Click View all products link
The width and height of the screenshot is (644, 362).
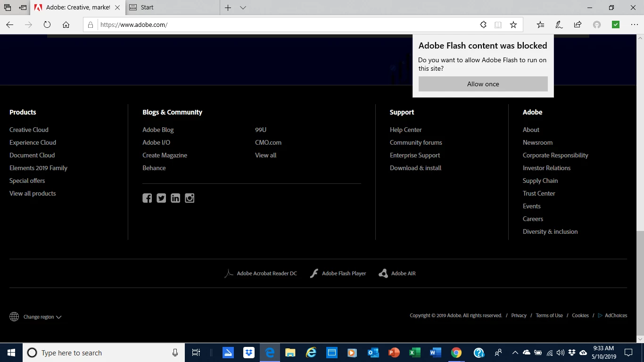tap(33, 193)
